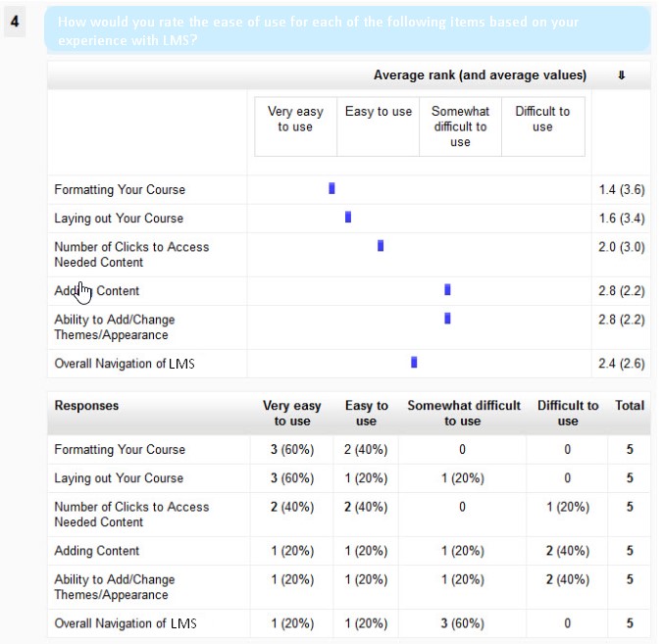
Task: Select the 'Easy to use' column header in Responses table
Action: click(x=366, y=414)
